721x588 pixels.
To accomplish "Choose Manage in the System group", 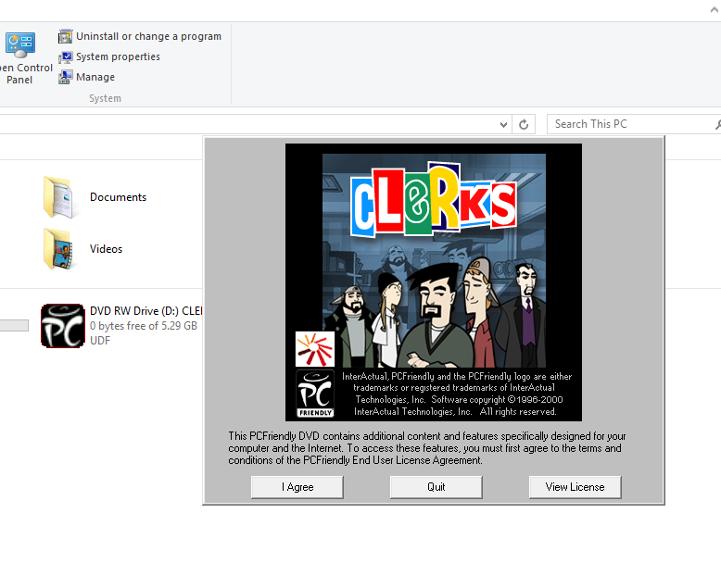I will (x=95, y=77).
